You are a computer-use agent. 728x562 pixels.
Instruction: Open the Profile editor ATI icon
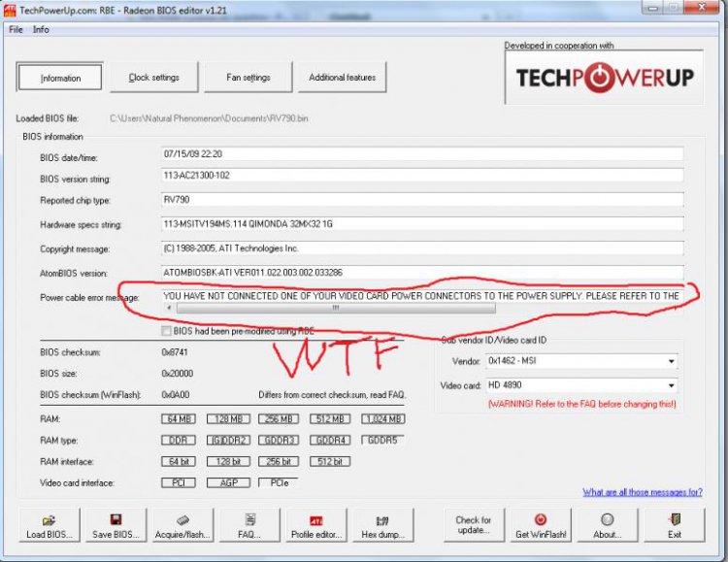(x=316, y=520)
